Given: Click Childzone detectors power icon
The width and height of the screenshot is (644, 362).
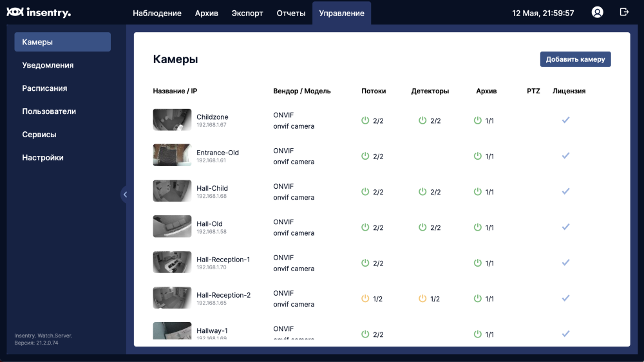Looking at the screenshot, I should click(x=422, y=120).
